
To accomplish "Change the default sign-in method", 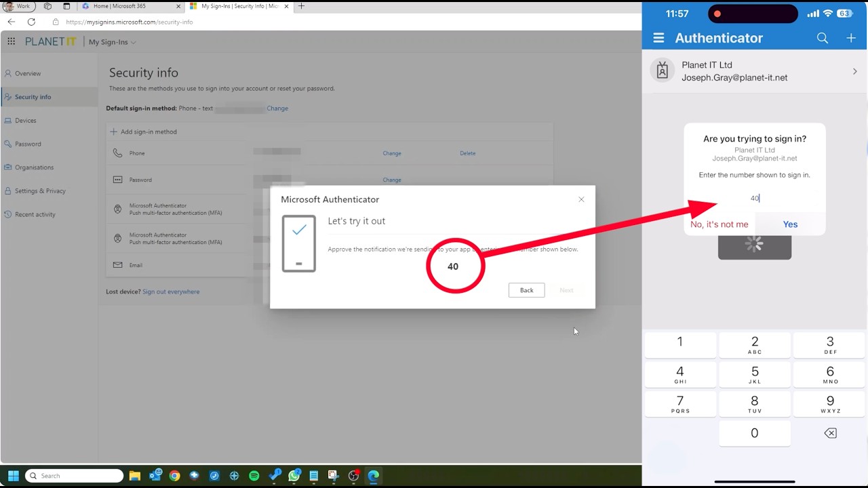I will 277,108.
